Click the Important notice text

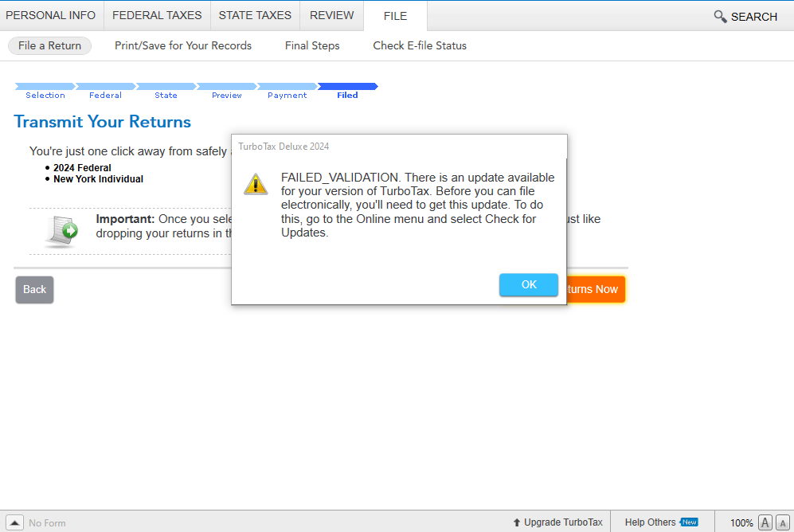pos(164,226)
